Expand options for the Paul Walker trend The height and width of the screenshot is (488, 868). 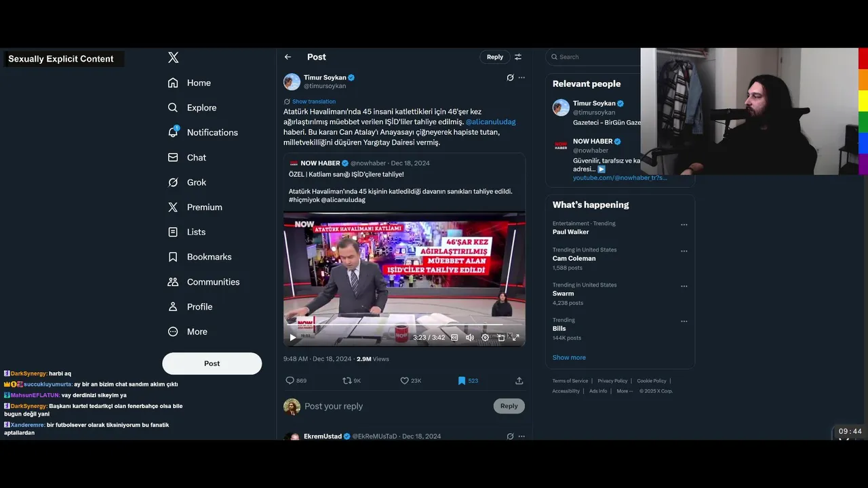(684, 225)
